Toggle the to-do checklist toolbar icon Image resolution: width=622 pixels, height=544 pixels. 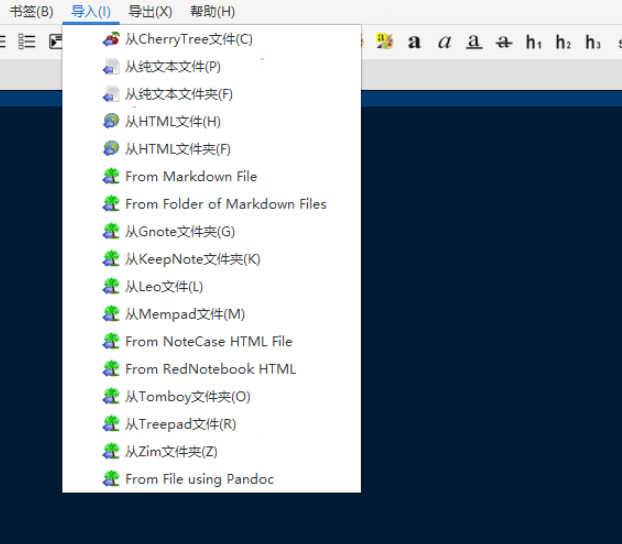point(27,42)
